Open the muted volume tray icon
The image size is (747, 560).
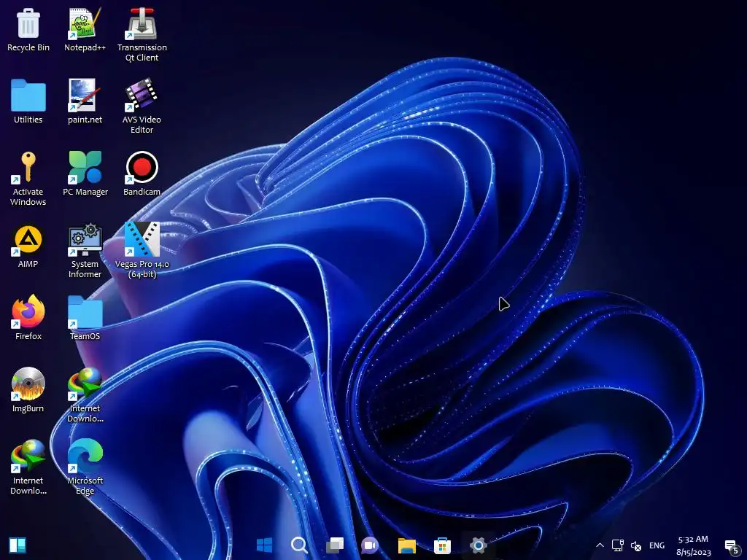click(636, 545)
